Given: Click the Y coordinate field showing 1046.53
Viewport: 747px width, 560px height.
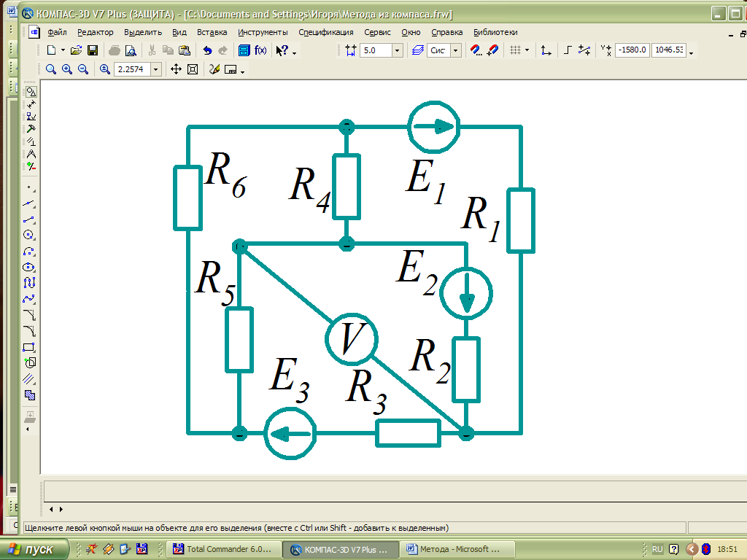Looking at the screenshot, I should pyautogui.click(x=669, y=50).
